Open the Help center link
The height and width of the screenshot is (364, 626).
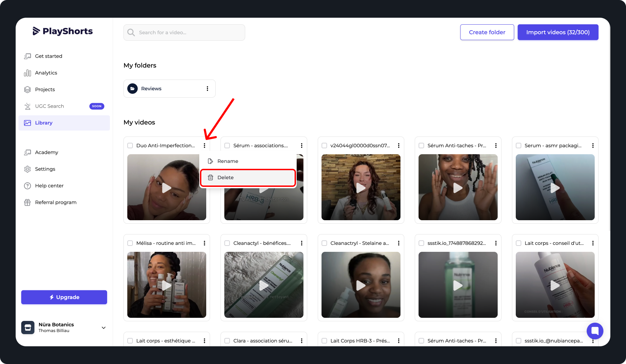[64, 186]
